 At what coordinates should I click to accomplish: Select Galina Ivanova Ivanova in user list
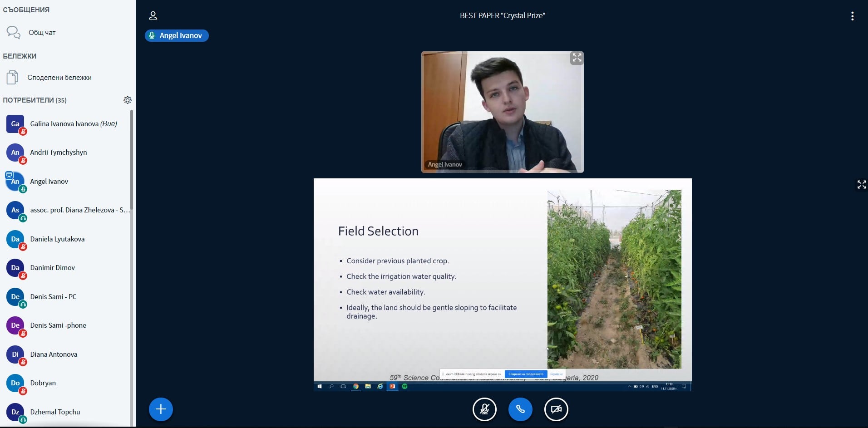(73, 124)
